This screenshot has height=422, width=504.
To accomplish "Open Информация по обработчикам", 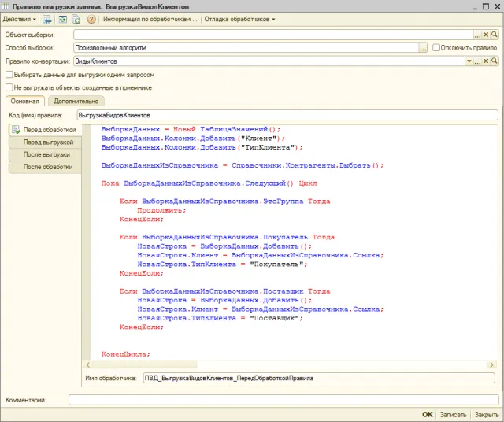I will pyautogui.click(x=150, y=19).
